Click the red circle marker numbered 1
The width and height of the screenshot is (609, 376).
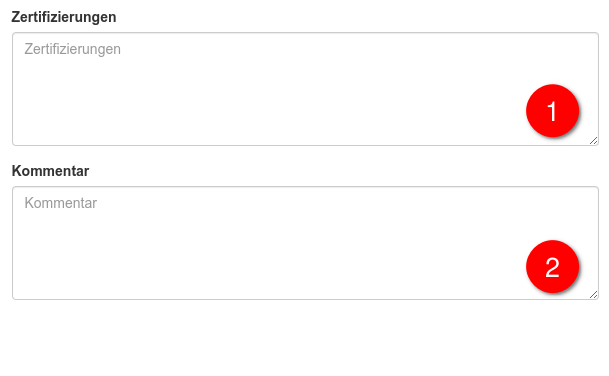(552, 111)
